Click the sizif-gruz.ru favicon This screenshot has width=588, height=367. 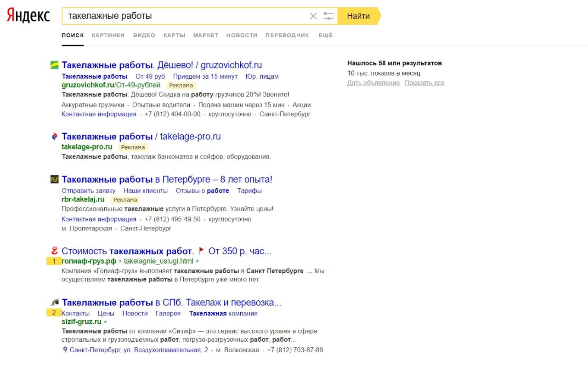coord(55,303)
